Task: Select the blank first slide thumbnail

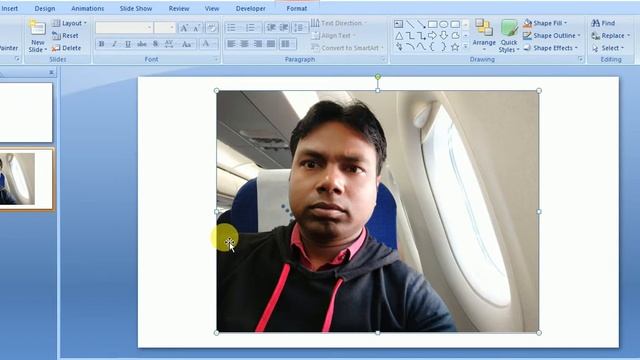Action: pos(26,112)
